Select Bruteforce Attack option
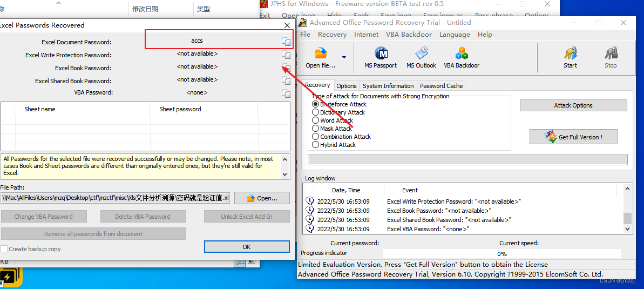The width and height of the screenshot is (644, 289). click(x=315, y=104)
